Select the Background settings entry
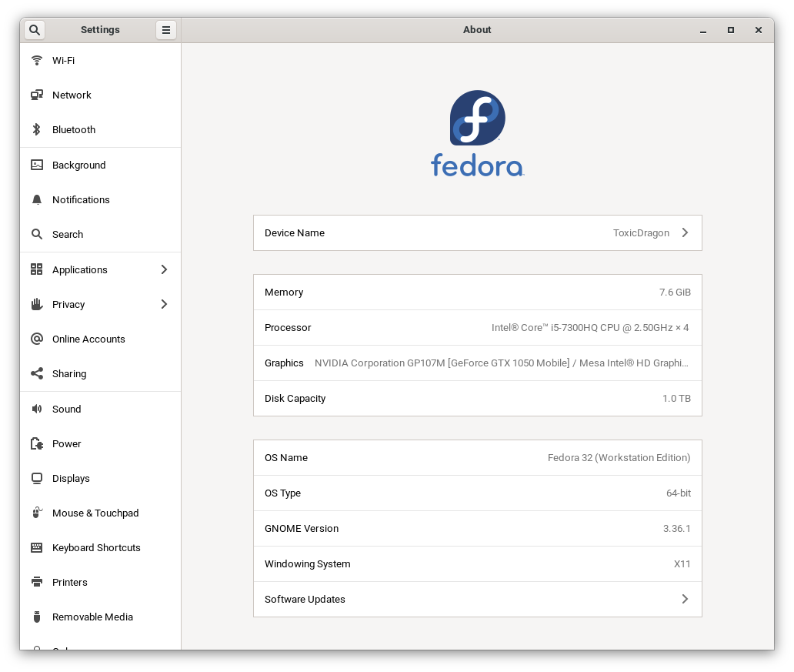 click(78, 165)
